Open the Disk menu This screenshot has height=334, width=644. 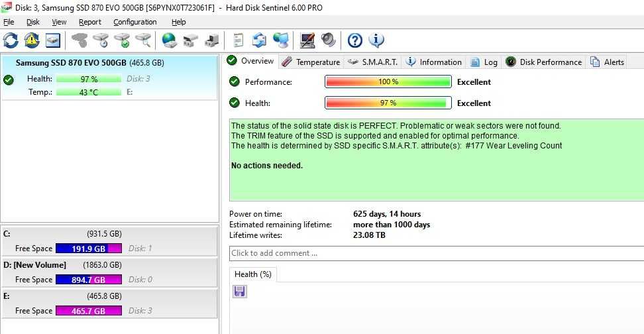click(x=33, y=22)
